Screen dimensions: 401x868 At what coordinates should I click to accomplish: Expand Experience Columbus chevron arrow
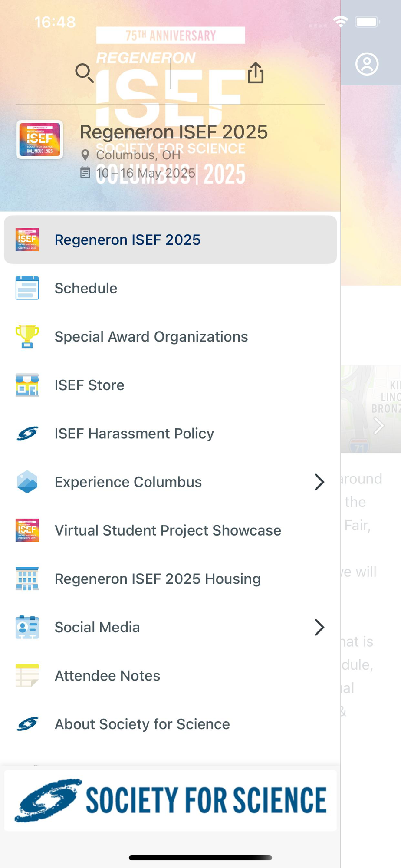(x=319, y=482)
